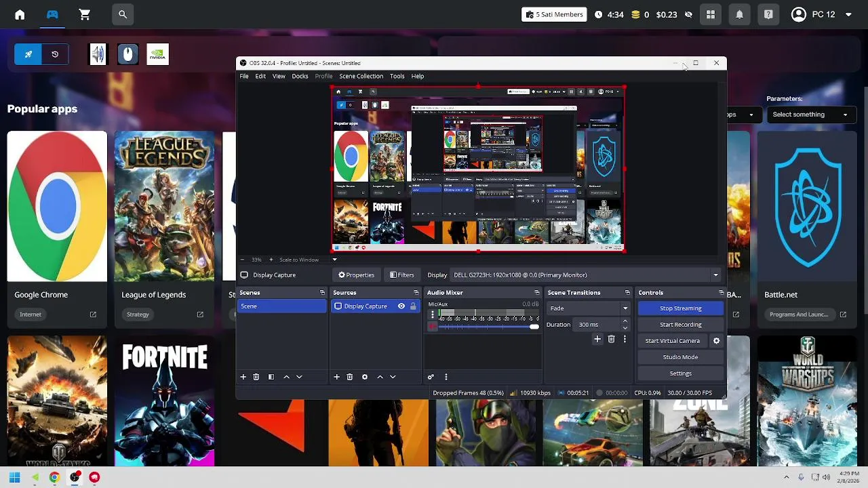Click the Filters button in OBS
Screen dimensions: 868x488
pyautogui.click(x=402, y=275)
